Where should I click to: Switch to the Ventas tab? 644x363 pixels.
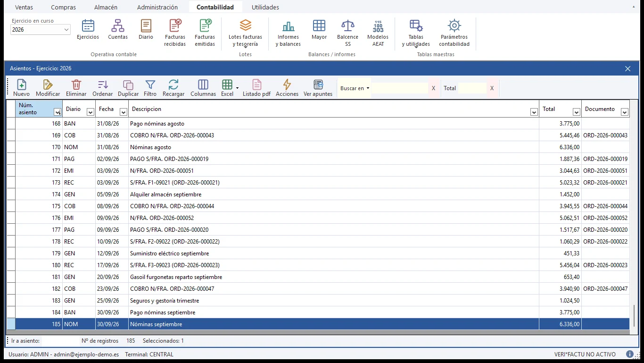coord(24,7)
